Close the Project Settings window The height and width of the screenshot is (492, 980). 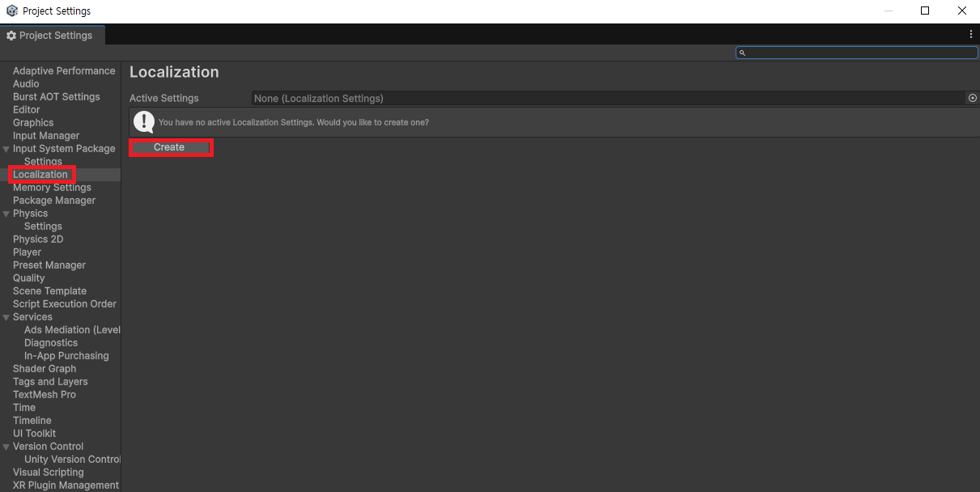[961, 11]
